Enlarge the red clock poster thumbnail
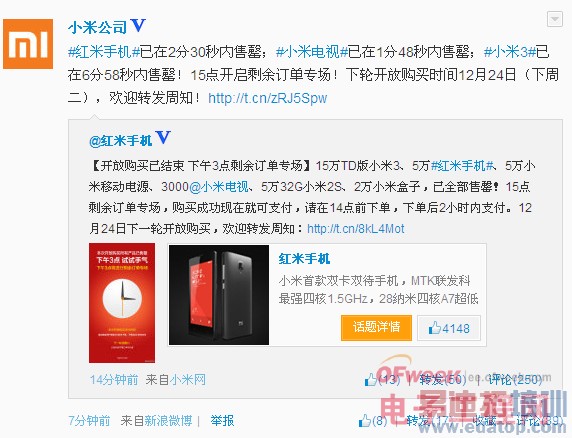Viewport: 572px width, 438px height. click(x=122, y=303)
